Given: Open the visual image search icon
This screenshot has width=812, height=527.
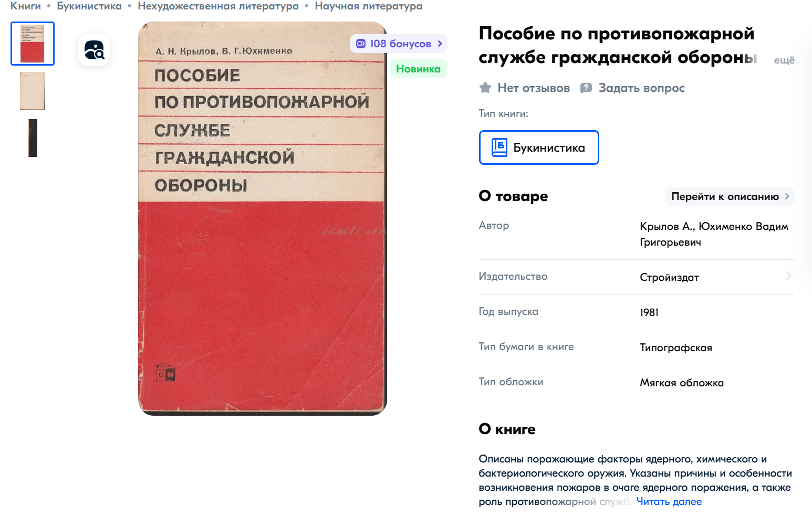Looking at the screenshot, I should [94, 50].
